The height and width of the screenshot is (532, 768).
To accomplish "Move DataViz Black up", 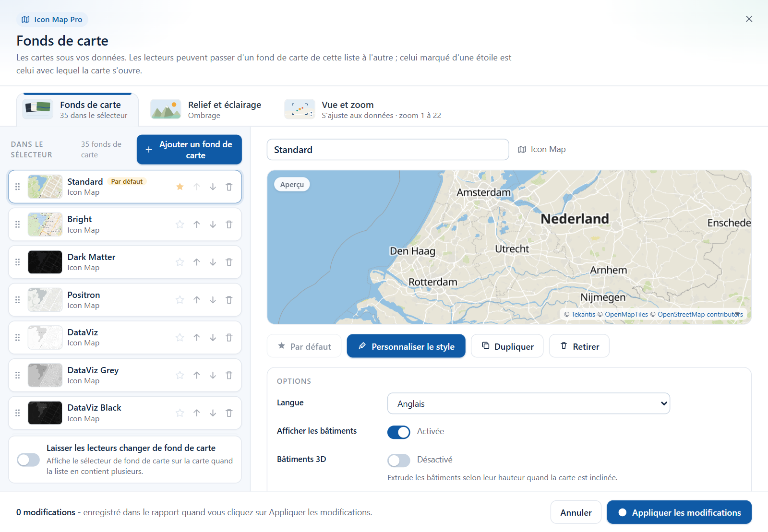I will 197,413.
